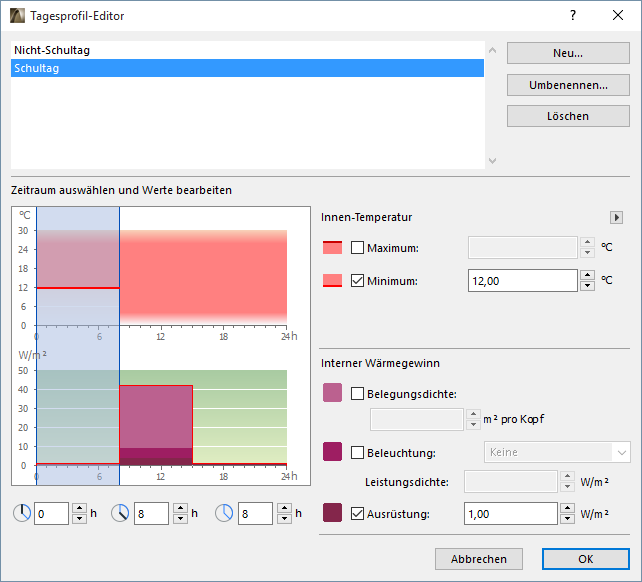Click the Leistungsdichte input field

(511, 481)
